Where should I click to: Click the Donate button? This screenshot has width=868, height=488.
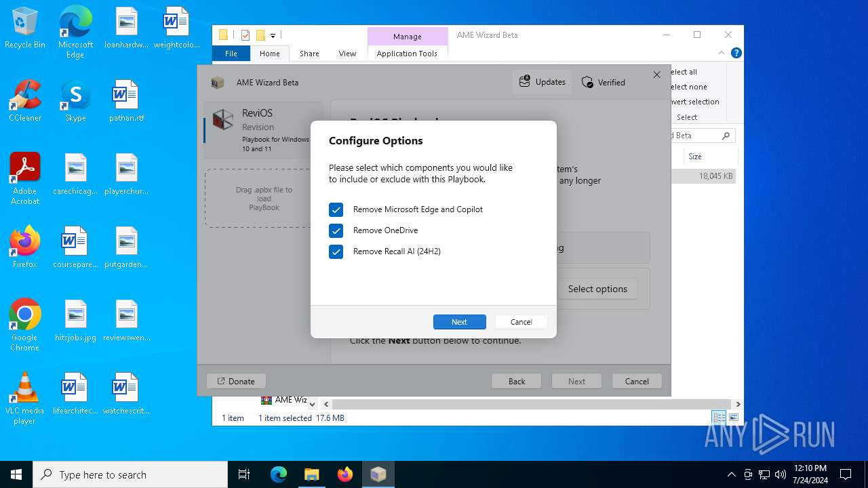[236, 381]
